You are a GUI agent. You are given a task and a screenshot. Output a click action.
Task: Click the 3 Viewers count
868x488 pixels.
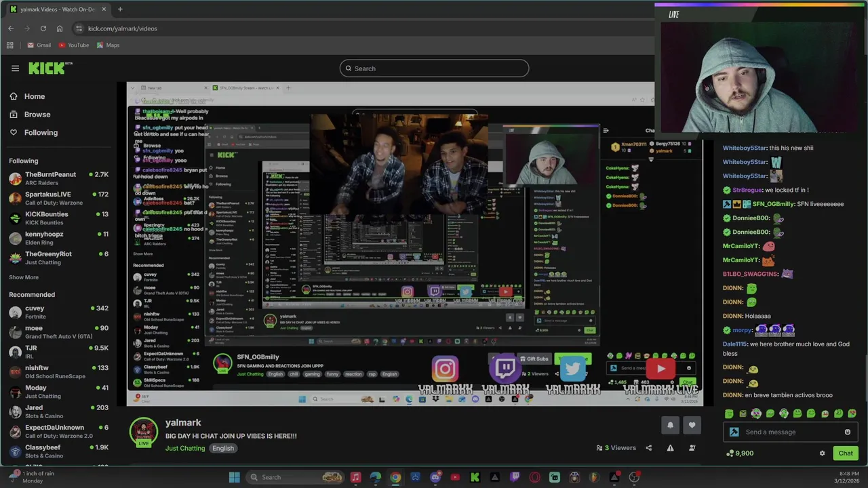tap(616, 448)
